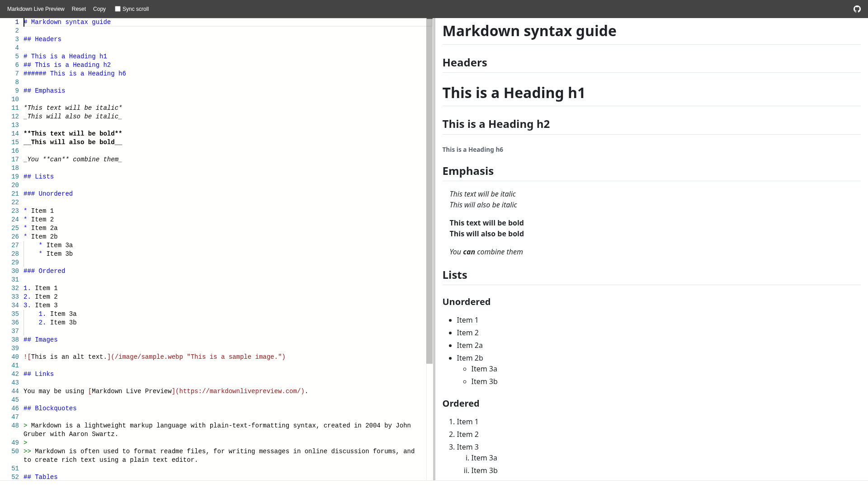Click the 'Unordered' heading in the preview
This screenshot has height=488, width=868.
click(466, 302)
